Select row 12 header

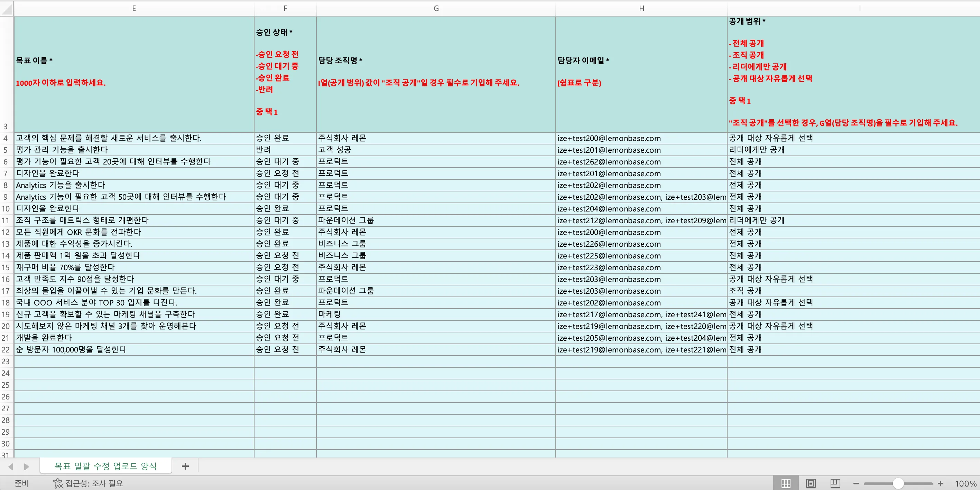7,232
